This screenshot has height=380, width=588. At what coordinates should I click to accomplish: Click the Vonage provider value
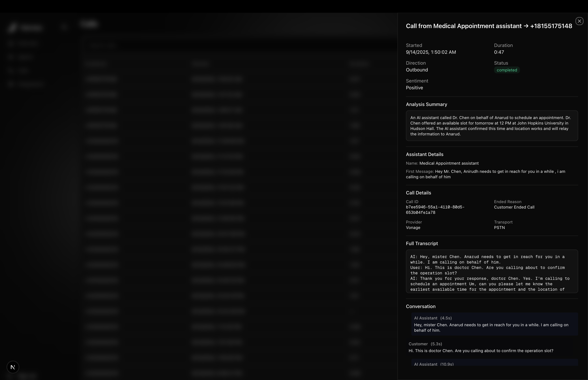(x=413, y=227)
